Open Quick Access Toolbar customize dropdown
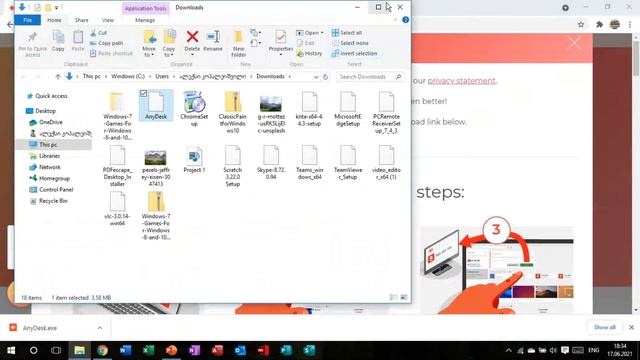Screen dimensions: 640x360 (56, 7)
